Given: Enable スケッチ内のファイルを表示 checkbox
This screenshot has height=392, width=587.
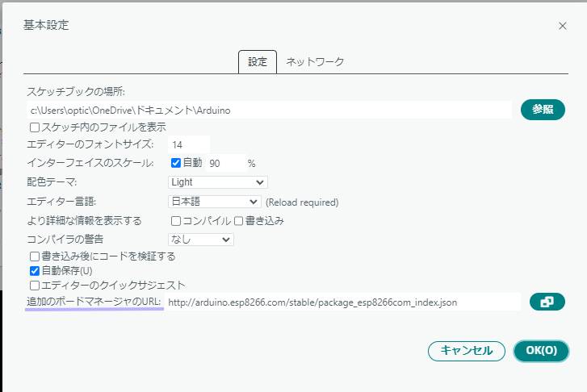Looking at the screenshot, I should click(35, 127).
